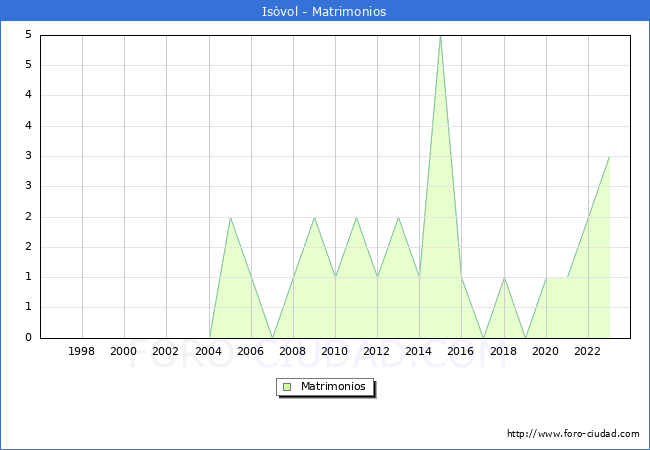Select the 2010 x-axis label

(335, 351)
